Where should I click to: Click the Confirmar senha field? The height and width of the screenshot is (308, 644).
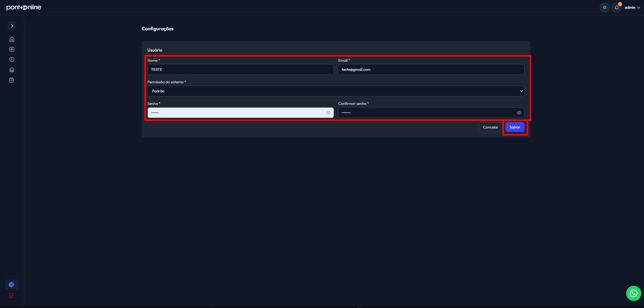click(431, 113)
